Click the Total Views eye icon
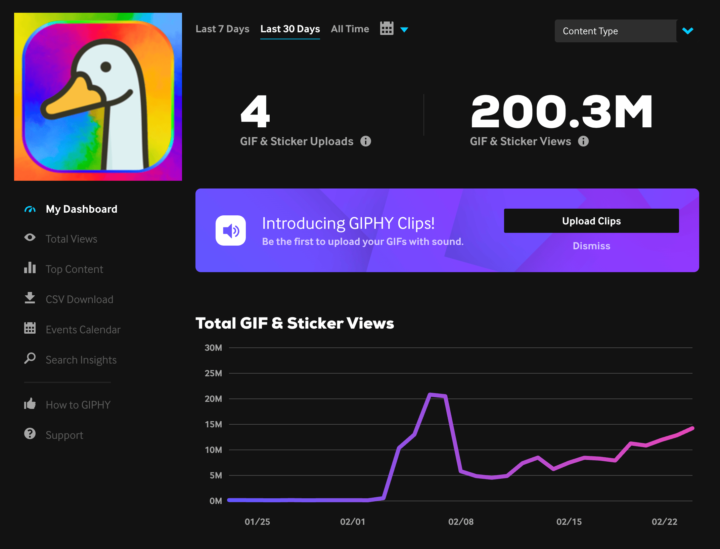The height and width of the screenshot is (549, 720). tap(29, 239)
